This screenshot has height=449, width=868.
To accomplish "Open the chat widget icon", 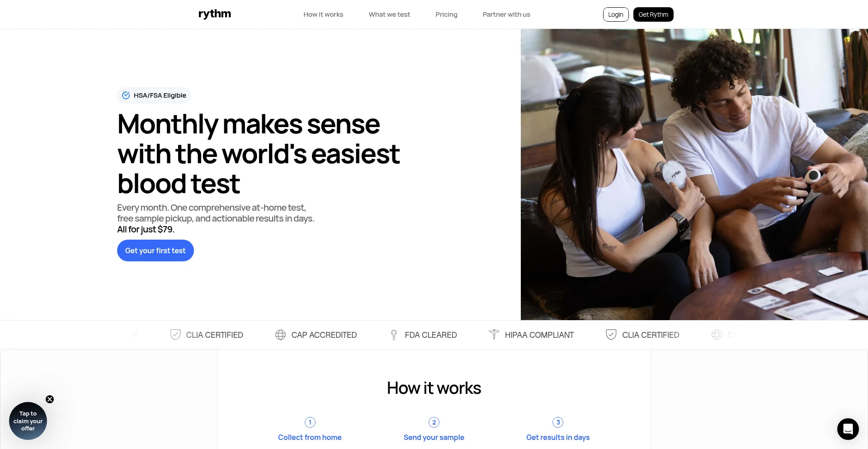I will [x=848, y=429].
